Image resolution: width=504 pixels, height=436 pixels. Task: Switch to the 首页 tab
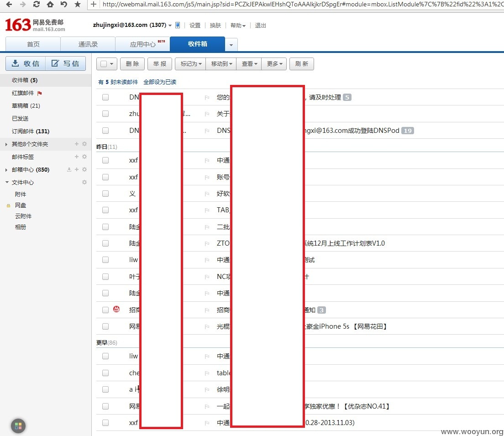[33, 44]
